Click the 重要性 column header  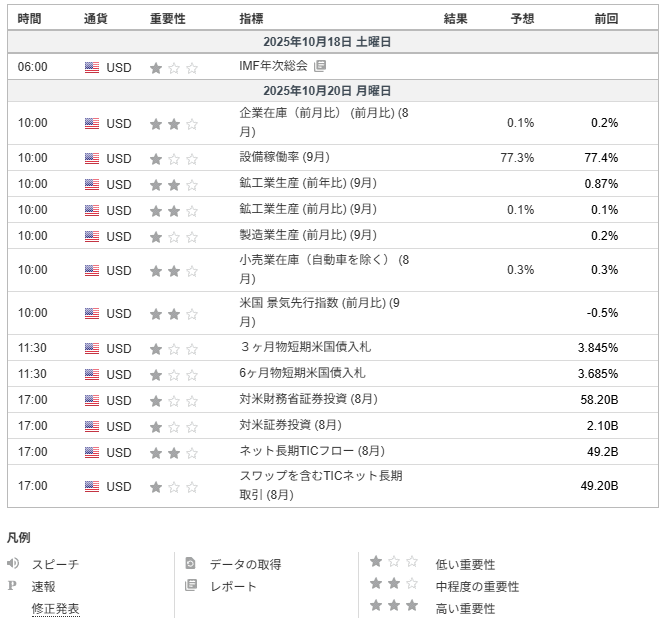[168, 19]
